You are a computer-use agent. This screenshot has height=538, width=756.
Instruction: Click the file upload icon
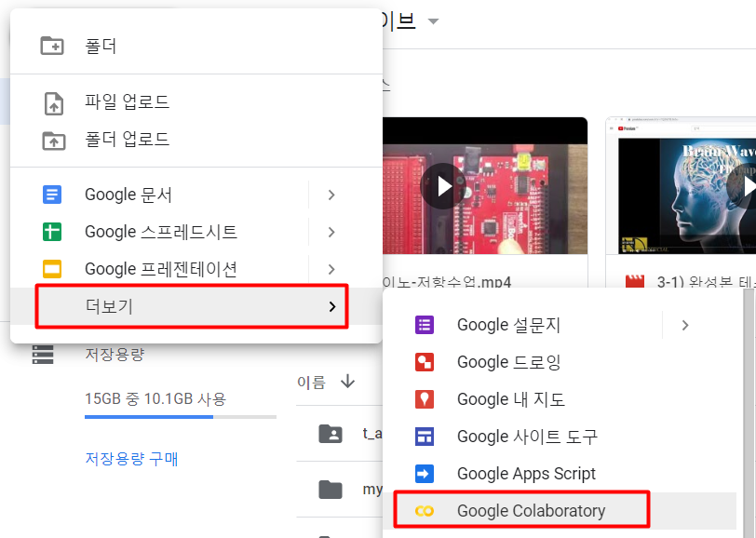53,102
